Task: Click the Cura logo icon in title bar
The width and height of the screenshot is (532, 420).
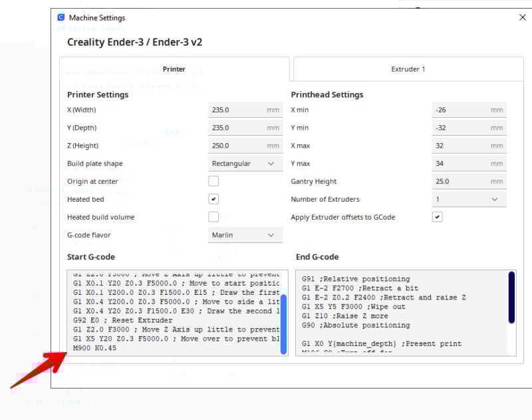Action: tap(61, 17)
